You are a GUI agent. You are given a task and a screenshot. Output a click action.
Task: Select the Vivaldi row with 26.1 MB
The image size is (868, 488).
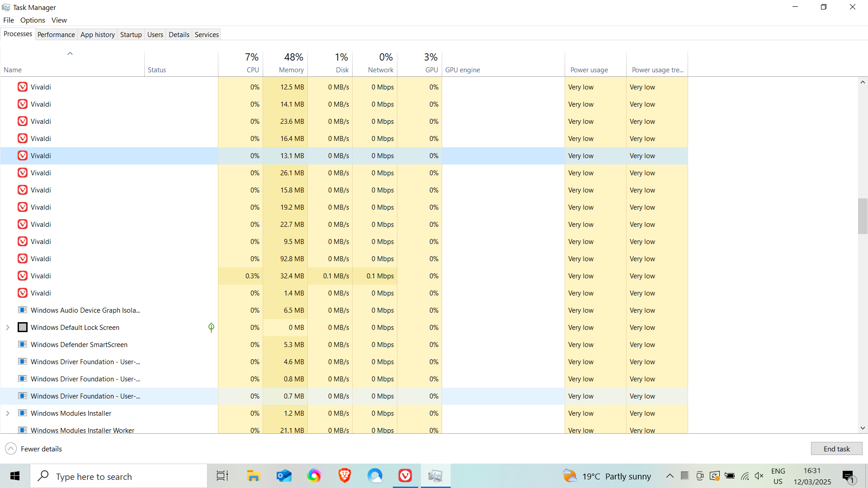pyautogui.click(x=344, y=173)
